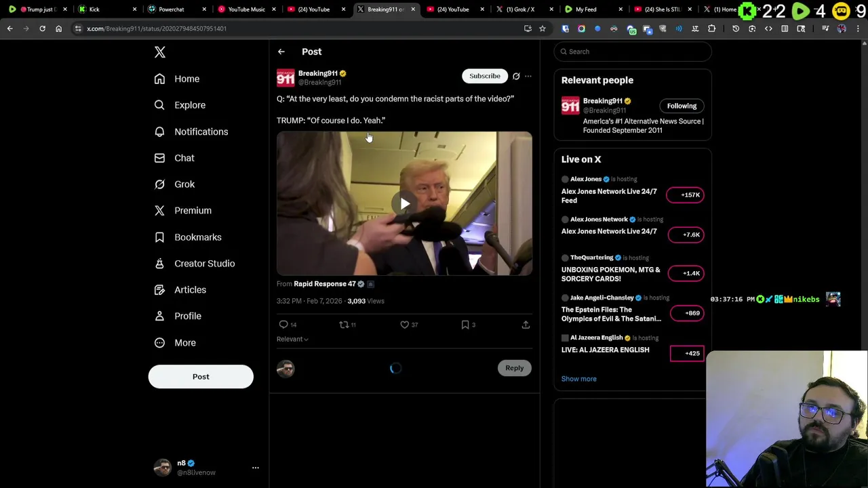
Task: Share the post via share icon
Action: point(526,325)
